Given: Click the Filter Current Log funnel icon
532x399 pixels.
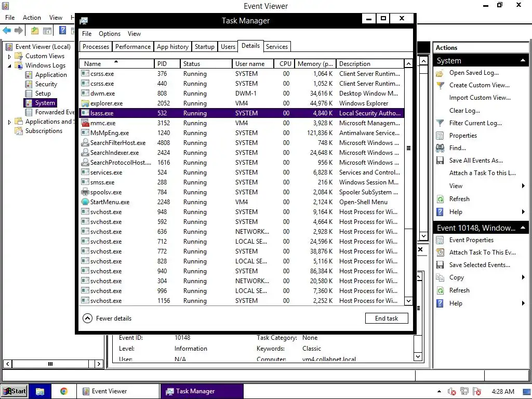Looking at the screenshot, I should tap(440, 123).
